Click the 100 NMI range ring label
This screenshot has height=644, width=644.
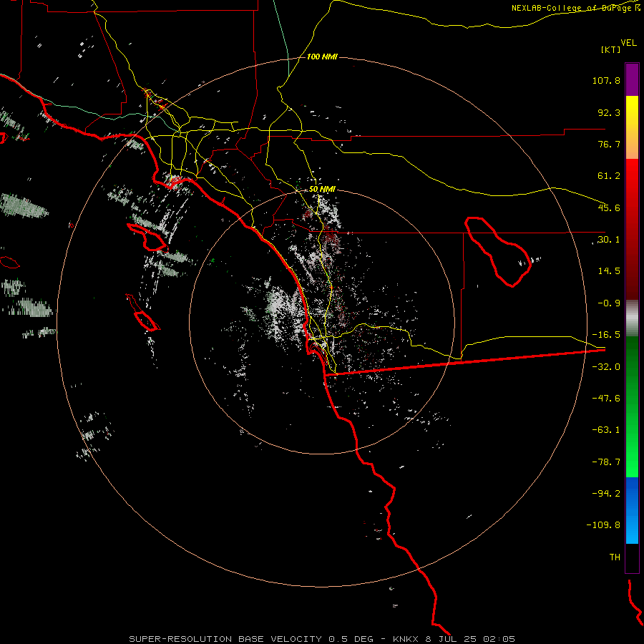point(322,57)
